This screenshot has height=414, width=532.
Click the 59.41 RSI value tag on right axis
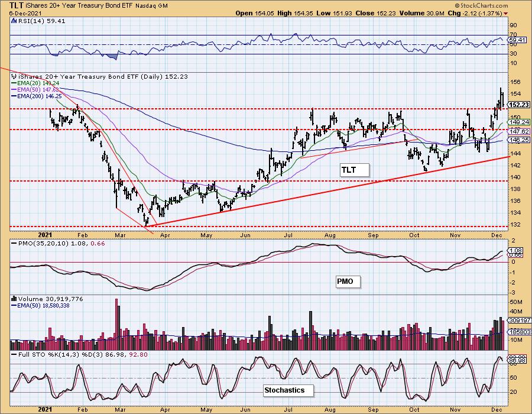(518, 40)
